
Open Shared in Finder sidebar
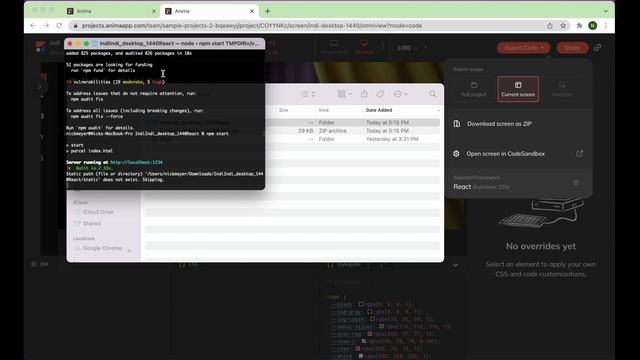point(91,223)
